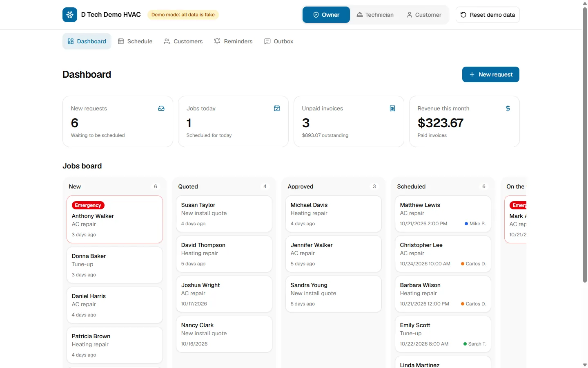Open Donna Baker Tune-up job card

115,265
